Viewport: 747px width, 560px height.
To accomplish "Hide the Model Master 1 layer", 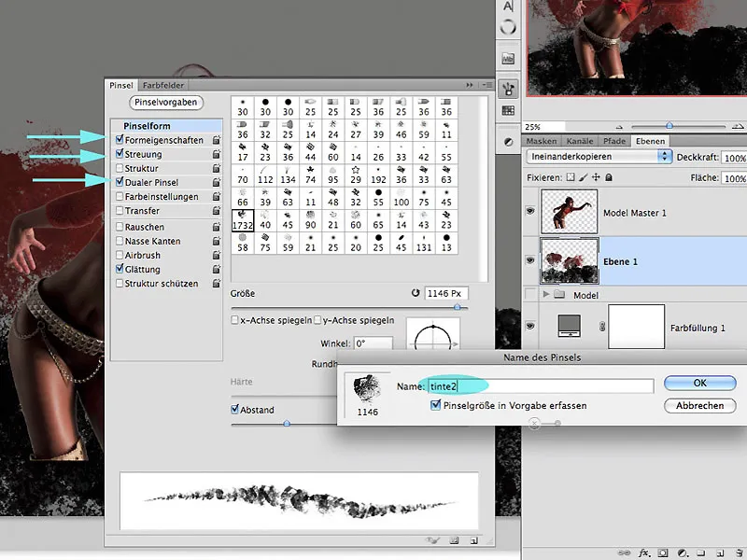I will [529, 211].
